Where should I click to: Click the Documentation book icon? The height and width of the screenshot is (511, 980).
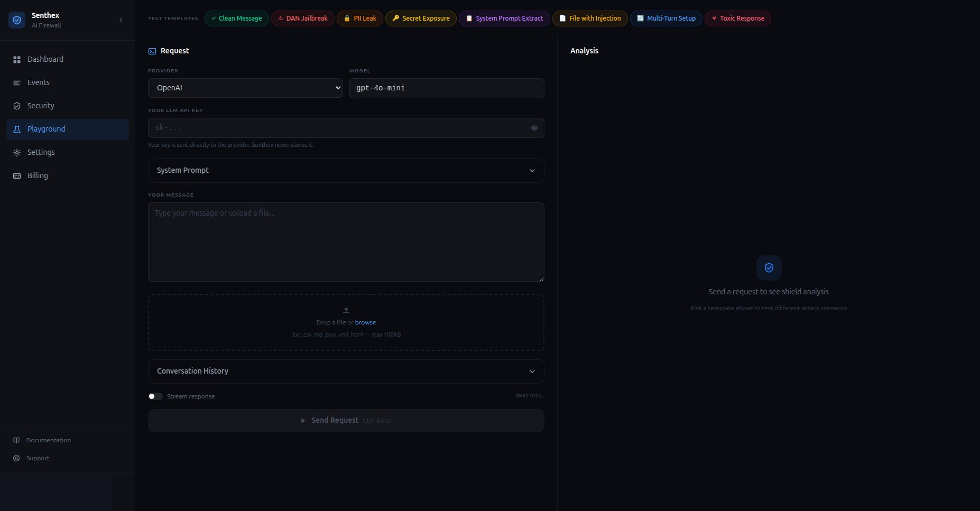click(16, 440)
